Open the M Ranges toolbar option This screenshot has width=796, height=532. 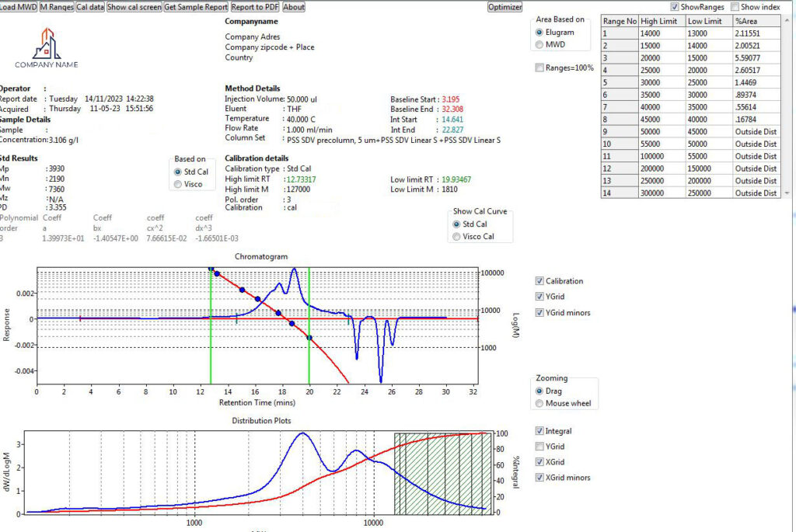tap(56, 7)
